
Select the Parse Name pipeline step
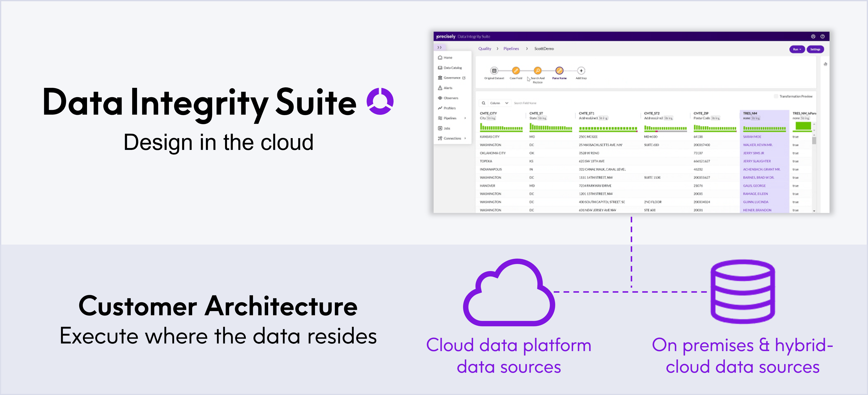pyautogui.click(x=559, y=71)
